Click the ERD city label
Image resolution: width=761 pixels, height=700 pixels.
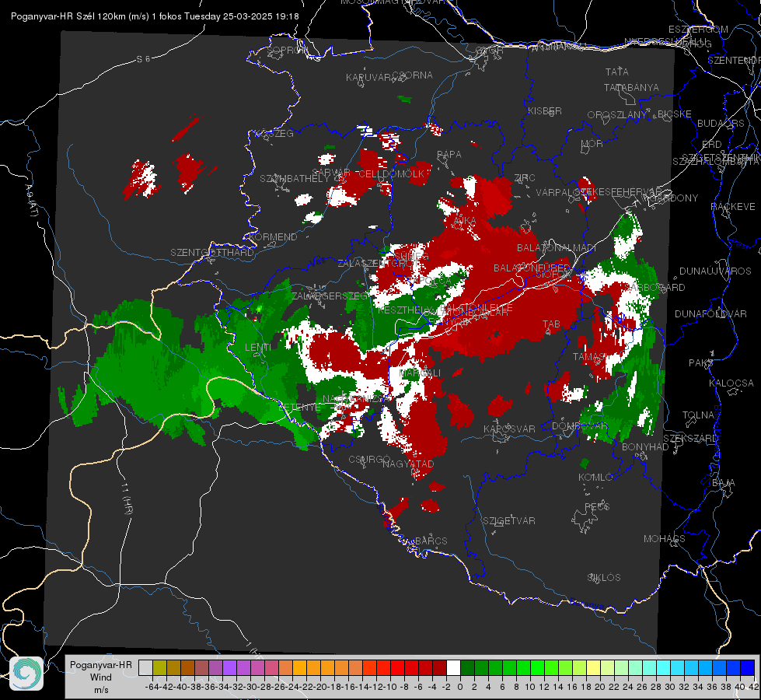coord(711,144)
